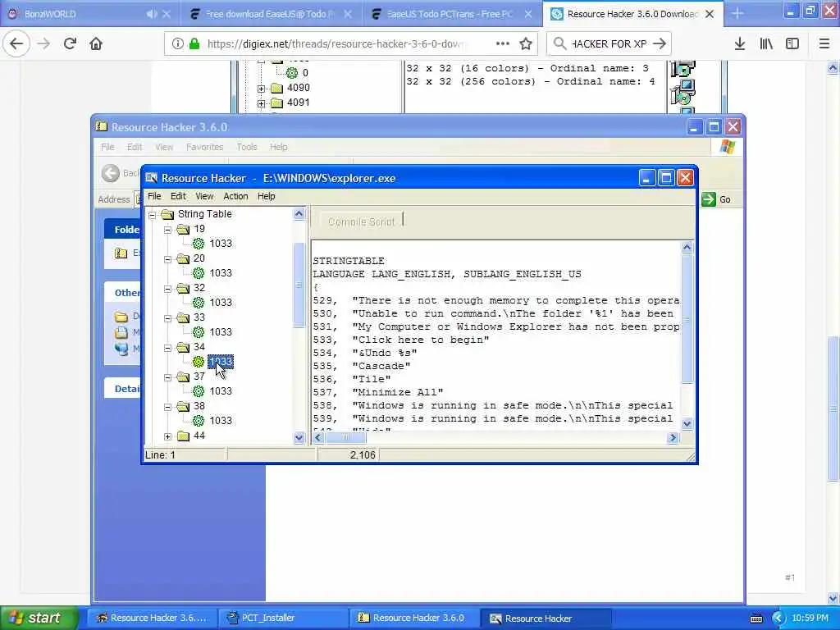Click the Compile Script button

coord(361,221)
